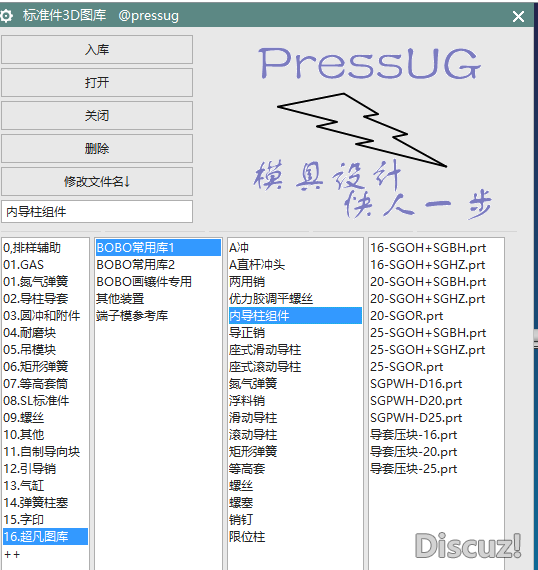Select 13.气缸 category

pos(45,486)
